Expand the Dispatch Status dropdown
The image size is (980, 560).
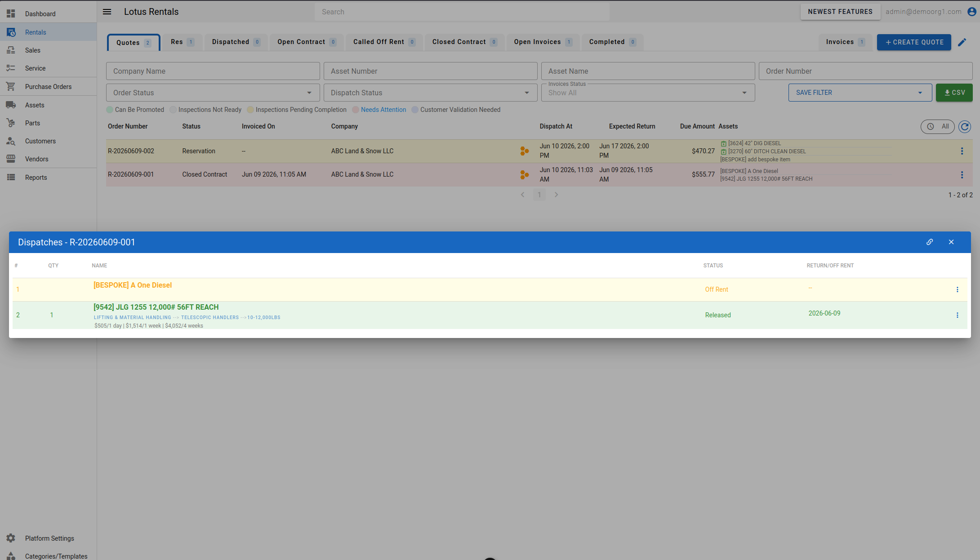point(430,93)
